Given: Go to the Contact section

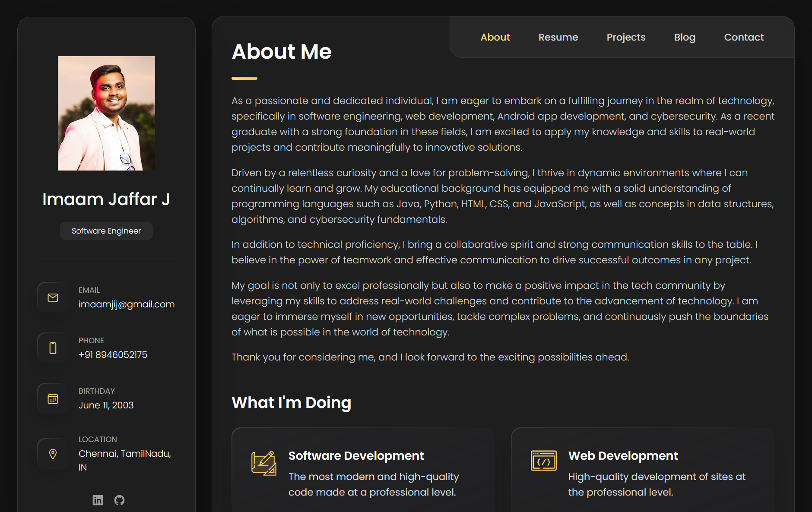Looking at the screenshot, I should tap(743, 37).
